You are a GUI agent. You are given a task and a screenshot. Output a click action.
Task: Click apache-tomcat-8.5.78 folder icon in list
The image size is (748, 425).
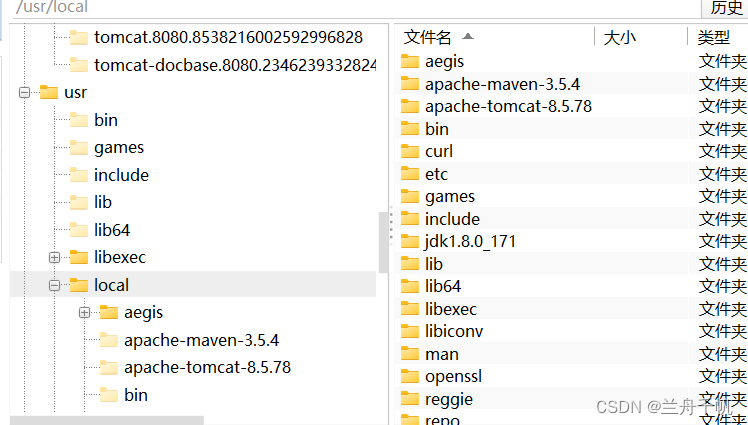(x=410, y=106)
